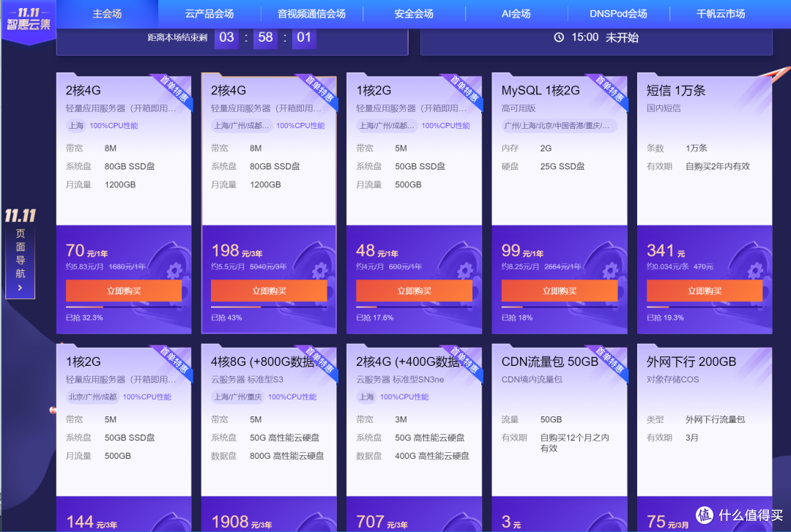The image size is (791, 532).
Task: Go to the 音视频通信会场 tab
Action: (312, 14)
